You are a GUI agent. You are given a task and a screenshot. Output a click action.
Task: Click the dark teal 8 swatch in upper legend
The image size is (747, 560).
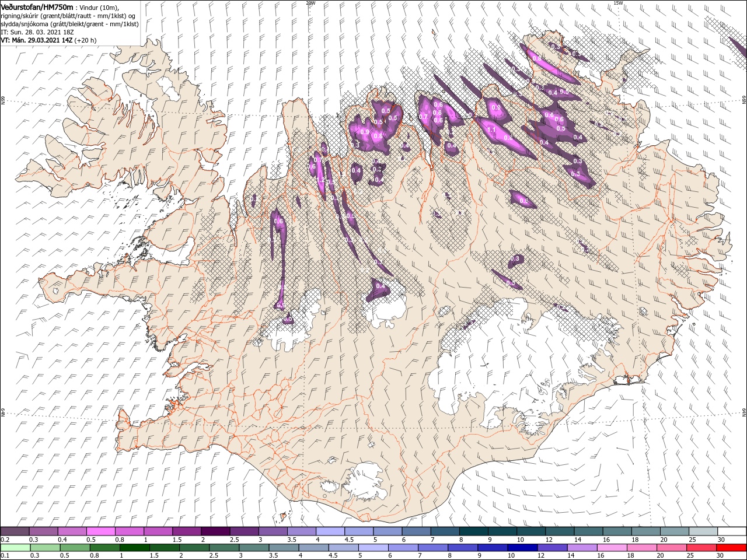[x=474, y=531]
